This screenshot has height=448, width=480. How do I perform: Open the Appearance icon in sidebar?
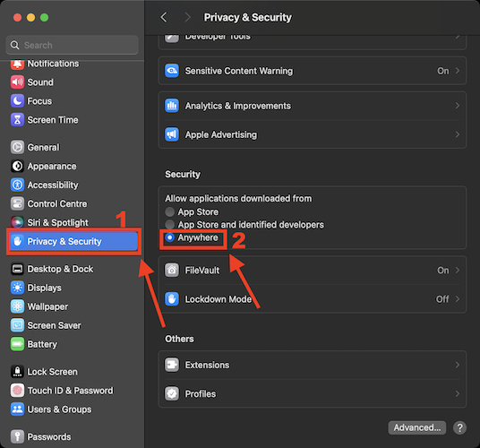tap(17, 167)
